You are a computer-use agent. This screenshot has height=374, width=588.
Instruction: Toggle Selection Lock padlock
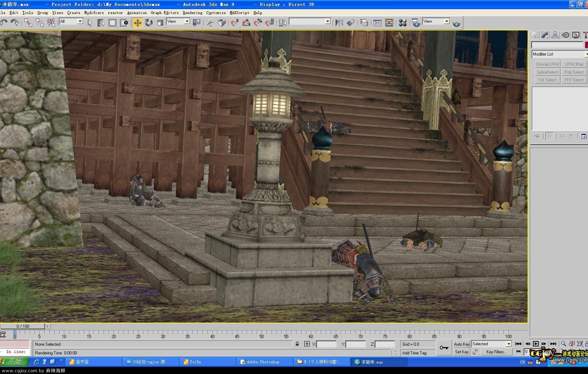297,344
